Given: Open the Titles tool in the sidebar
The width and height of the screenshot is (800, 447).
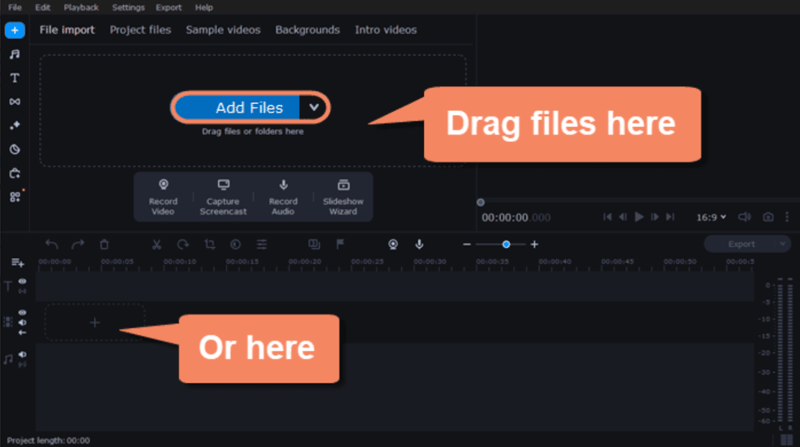Looking at the screenshot, I should [15, 78].
